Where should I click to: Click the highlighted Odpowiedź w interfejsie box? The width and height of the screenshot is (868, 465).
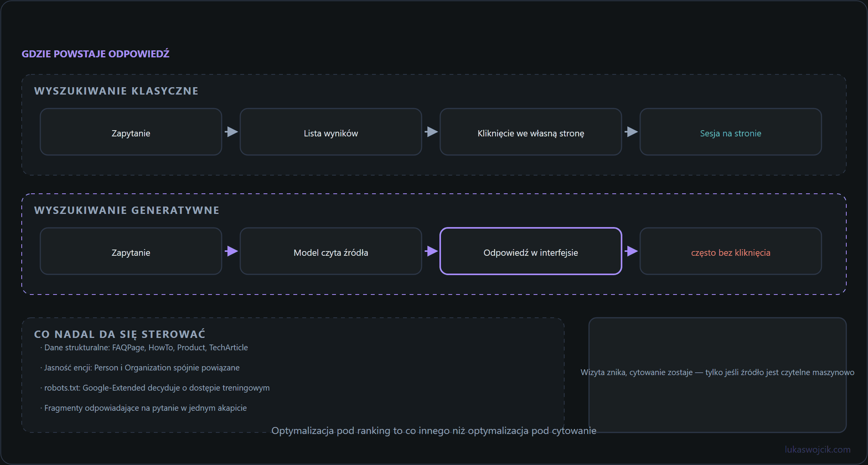[x=531, y=251]
